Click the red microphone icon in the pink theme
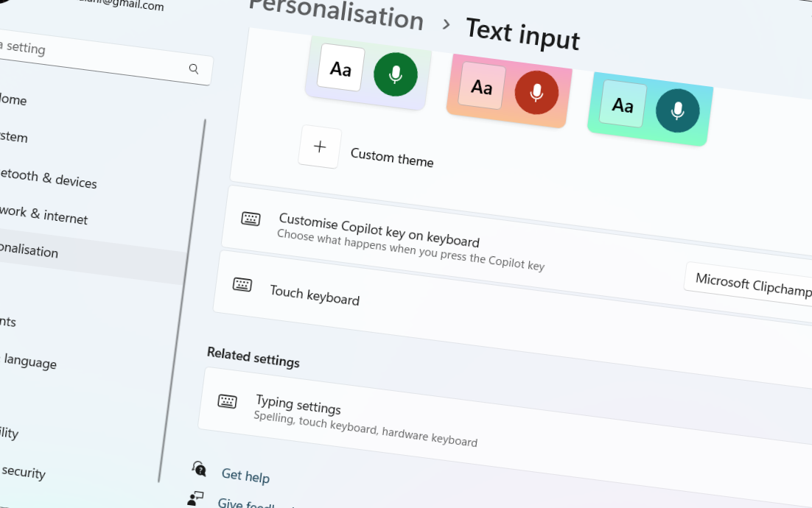Image resolution: width=812 pixels, height=508 pixels. [x=536, y=93]
